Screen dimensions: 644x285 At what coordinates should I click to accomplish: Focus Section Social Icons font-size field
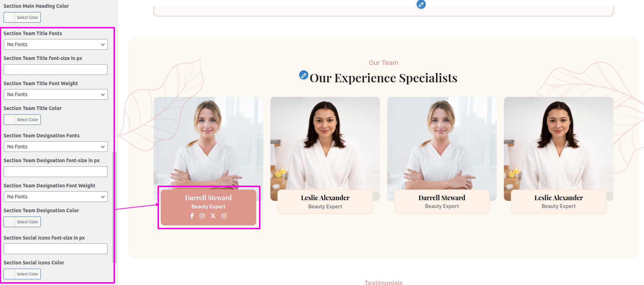(55, 249)
